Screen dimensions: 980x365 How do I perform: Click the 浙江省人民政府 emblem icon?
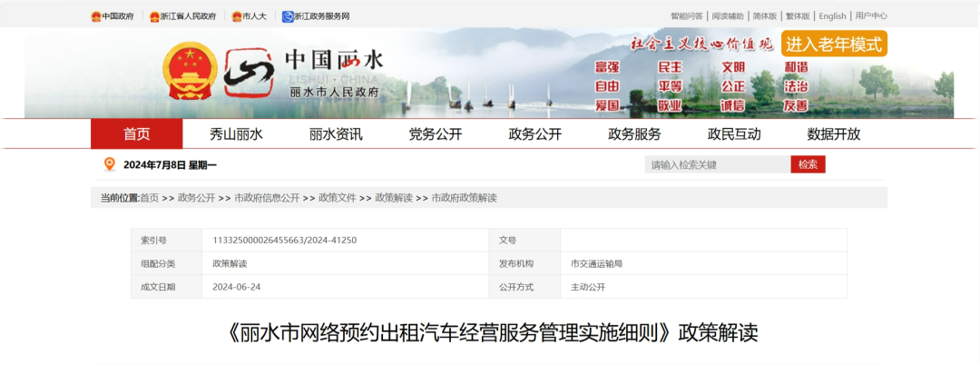[x=154, y=16]
